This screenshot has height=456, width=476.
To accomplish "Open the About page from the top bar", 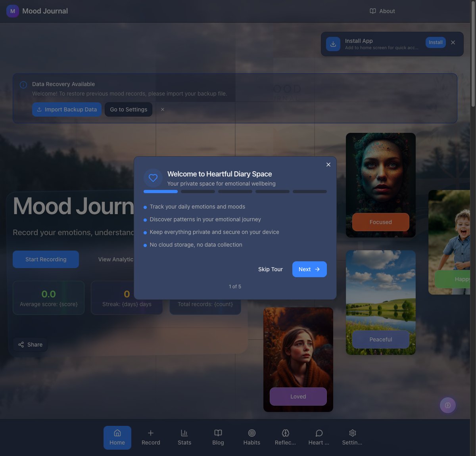I will [382, 11].
